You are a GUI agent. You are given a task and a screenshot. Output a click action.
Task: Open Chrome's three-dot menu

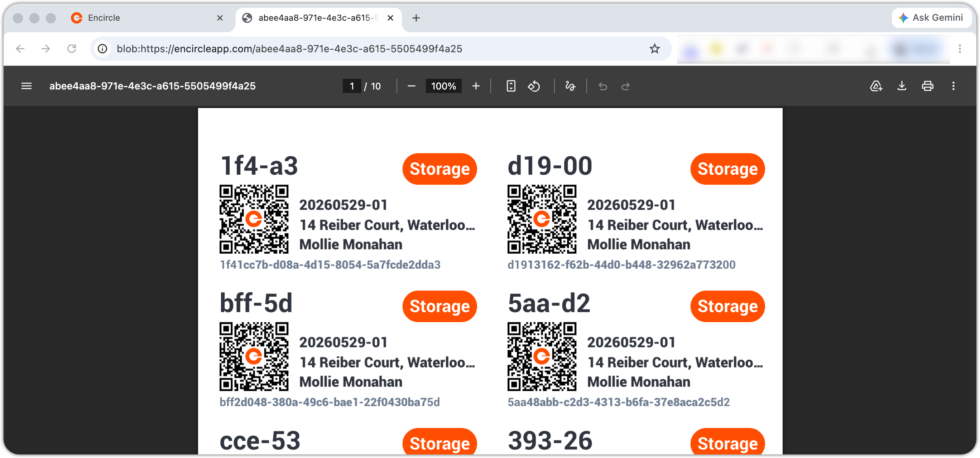(960, 49)
